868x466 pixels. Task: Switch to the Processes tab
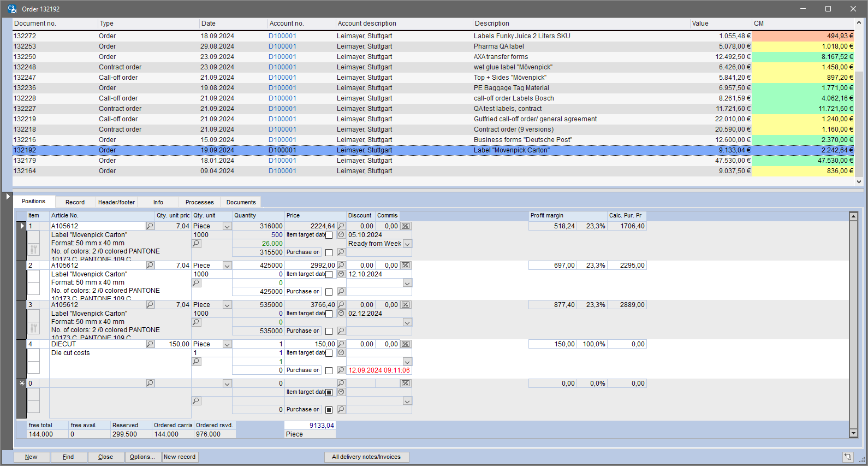click(199, 202)
